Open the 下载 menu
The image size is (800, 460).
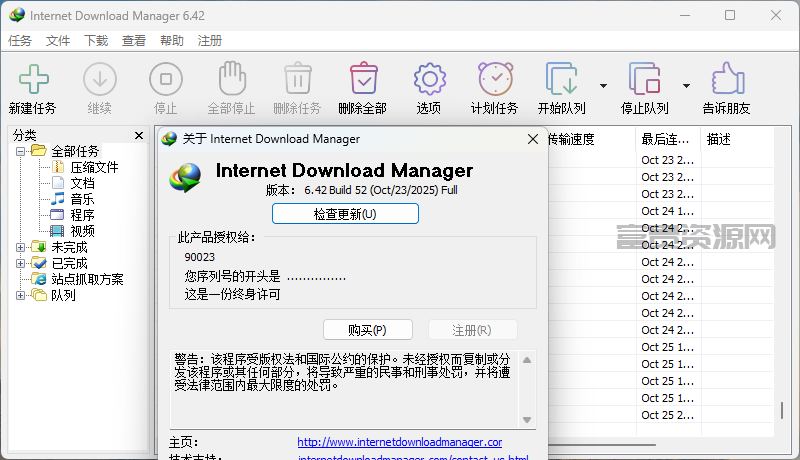point(96,41)
